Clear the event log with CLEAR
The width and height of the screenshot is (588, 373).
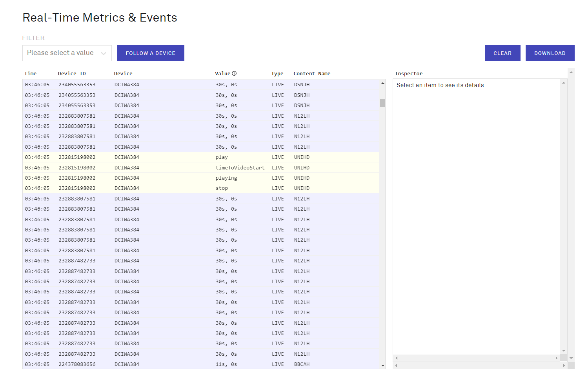click(x=502, y=53)
